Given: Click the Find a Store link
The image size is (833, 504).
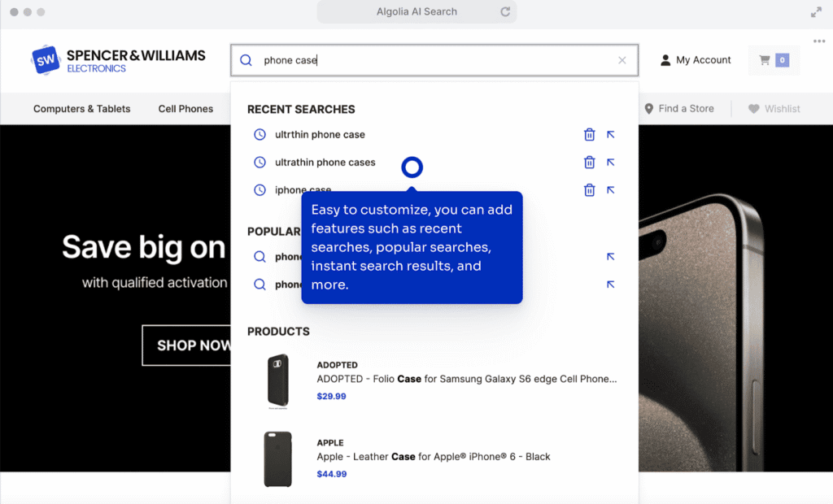Looking at the screenshot, I should [x=678, y=109].
